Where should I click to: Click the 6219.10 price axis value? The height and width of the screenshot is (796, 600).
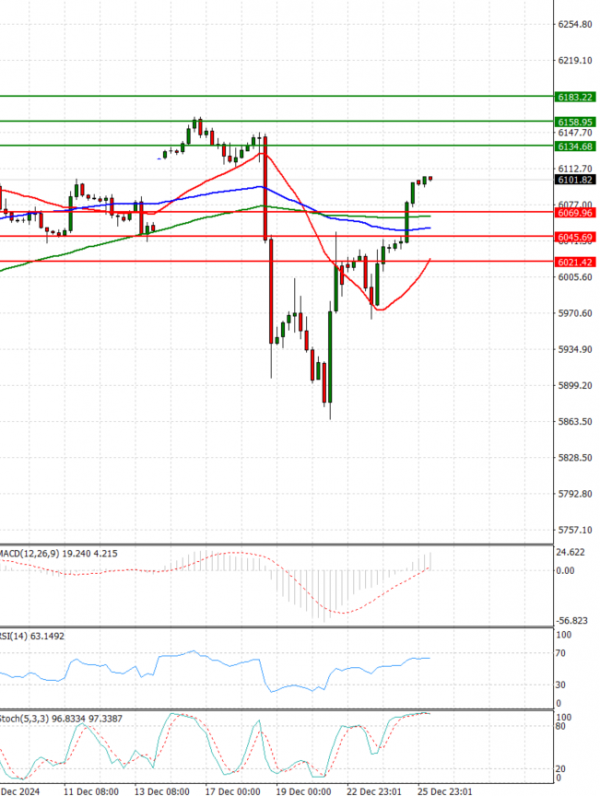pos(575,60)
